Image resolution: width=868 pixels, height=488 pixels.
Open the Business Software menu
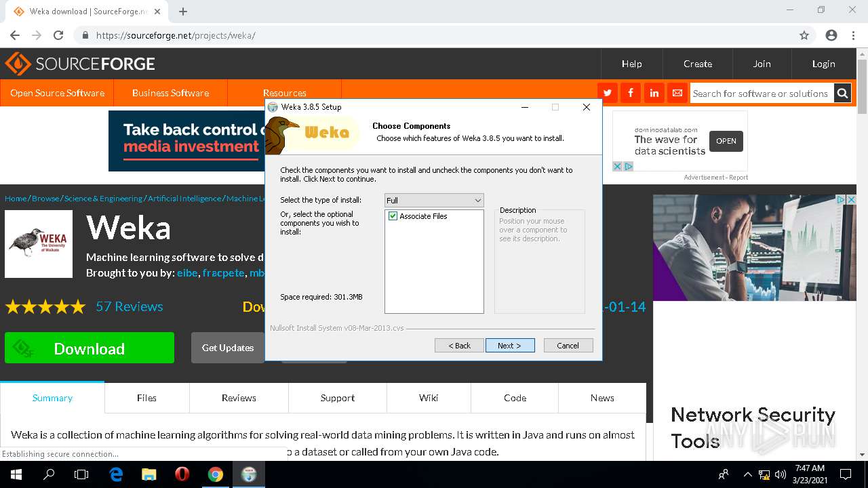click(x=170, y=93)
